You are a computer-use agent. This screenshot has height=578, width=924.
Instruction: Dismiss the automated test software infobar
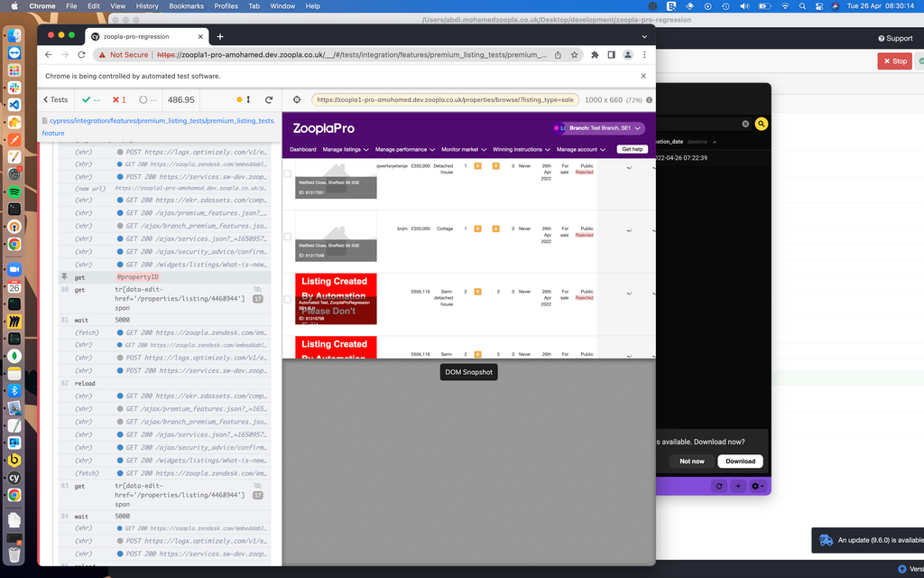coord(643,76)
